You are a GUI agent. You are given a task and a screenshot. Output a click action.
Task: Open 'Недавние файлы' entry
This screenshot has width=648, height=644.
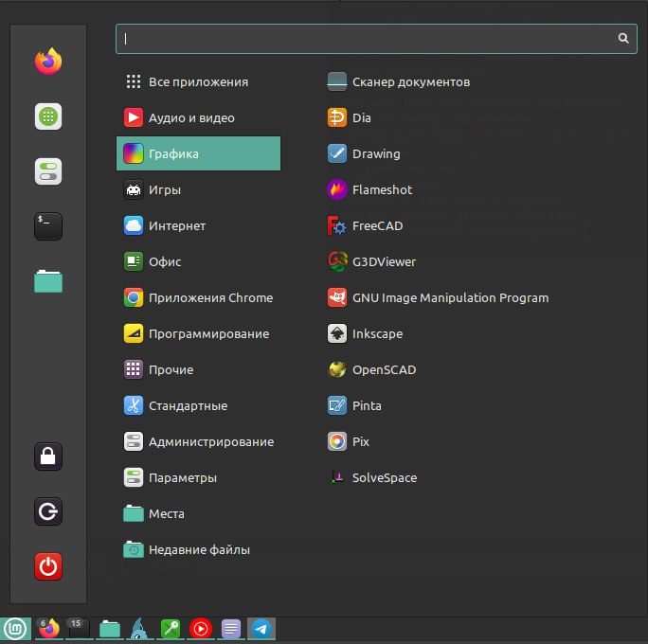[198, 549]
